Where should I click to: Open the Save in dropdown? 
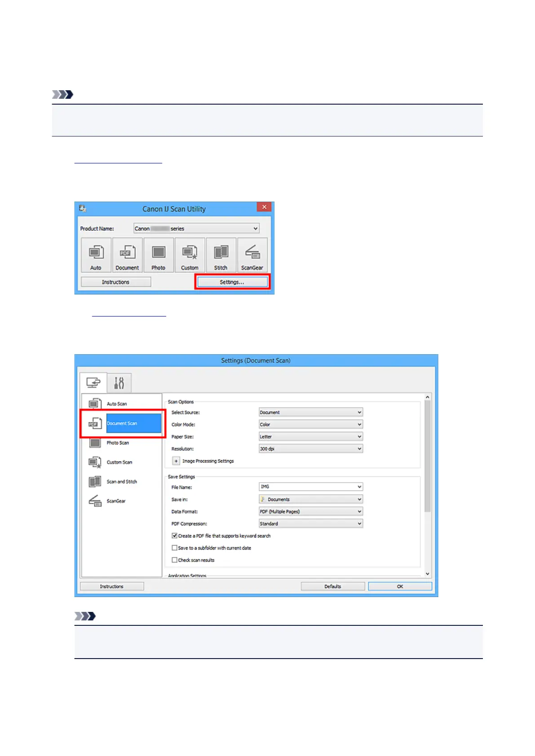(x=311, y=499)
